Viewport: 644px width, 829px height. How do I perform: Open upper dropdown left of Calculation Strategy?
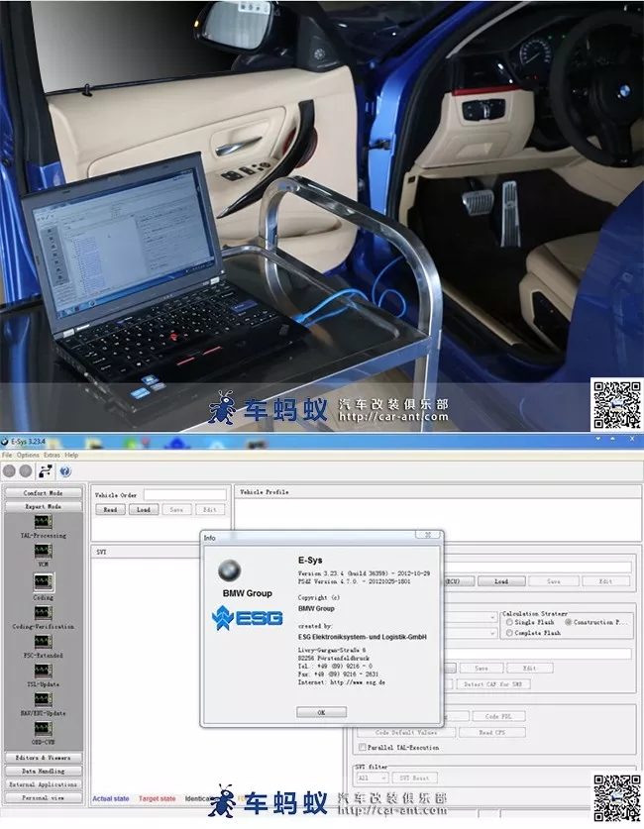[x=471, y=617]
